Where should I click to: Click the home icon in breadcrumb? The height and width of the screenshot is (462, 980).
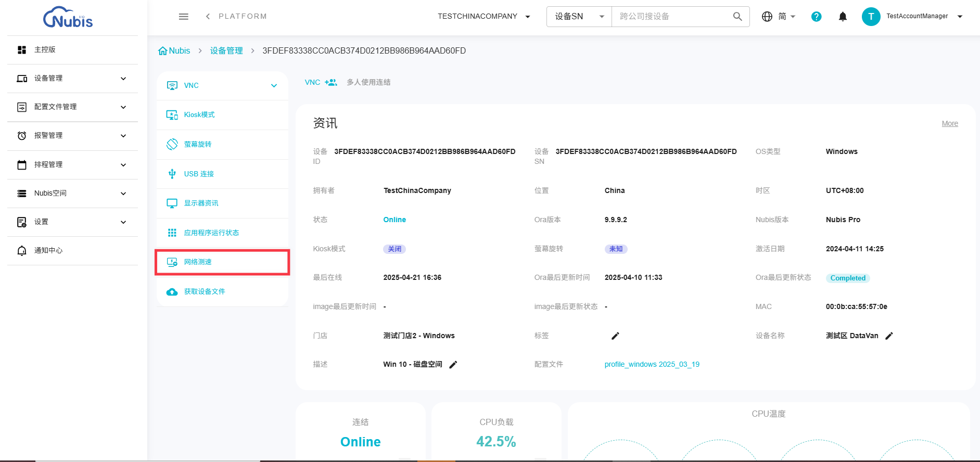[x=163, y=51]
